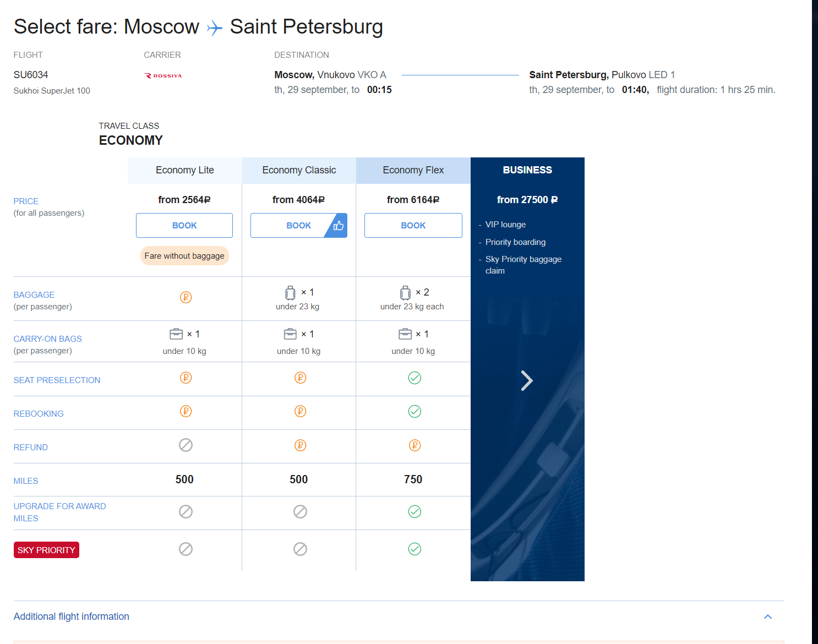Click the thumbs-up recommended icon on Economy Classic
Image resolution: width=818 pixels, height=644 pixels.
(338, 226)
